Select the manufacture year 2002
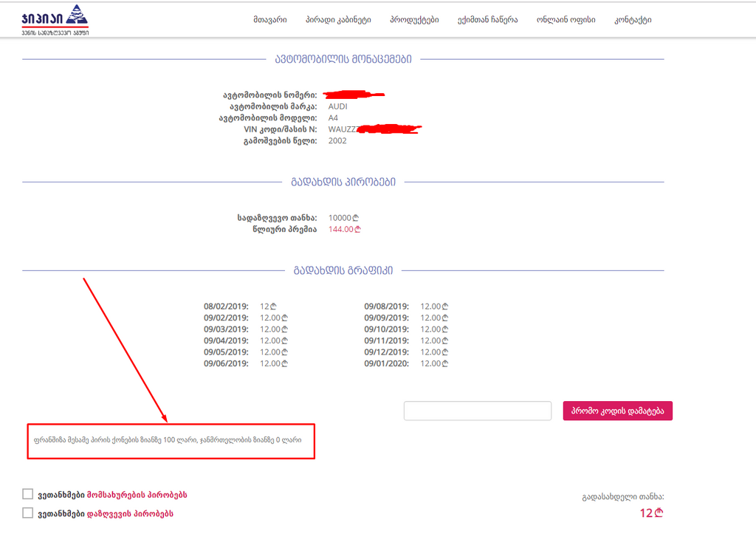Image resolution: width=756 pixels, height=534 pixels. (337, 141)
